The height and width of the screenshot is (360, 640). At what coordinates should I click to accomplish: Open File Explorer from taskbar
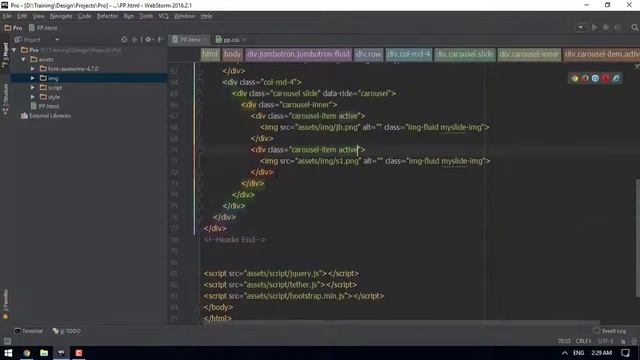[x=44, y=353]
